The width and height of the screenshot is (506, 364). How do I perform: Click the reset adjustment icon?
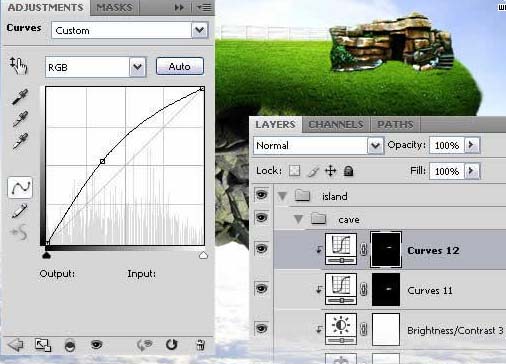(171, 344)
